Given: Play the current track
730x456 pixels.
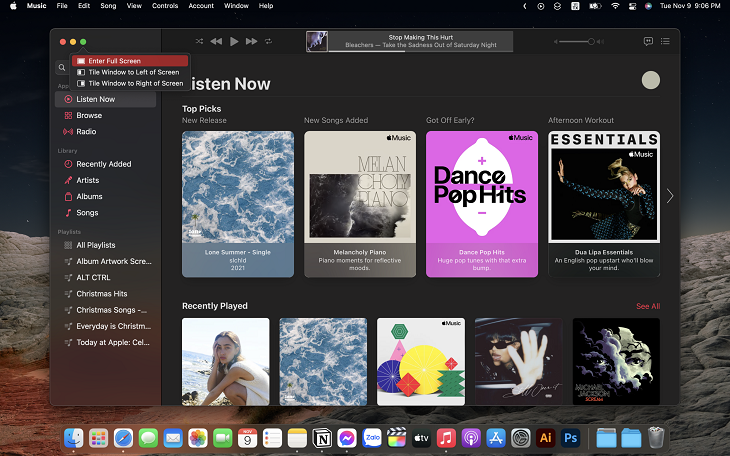Looking at the screenshot, I should tap(234, 41).
